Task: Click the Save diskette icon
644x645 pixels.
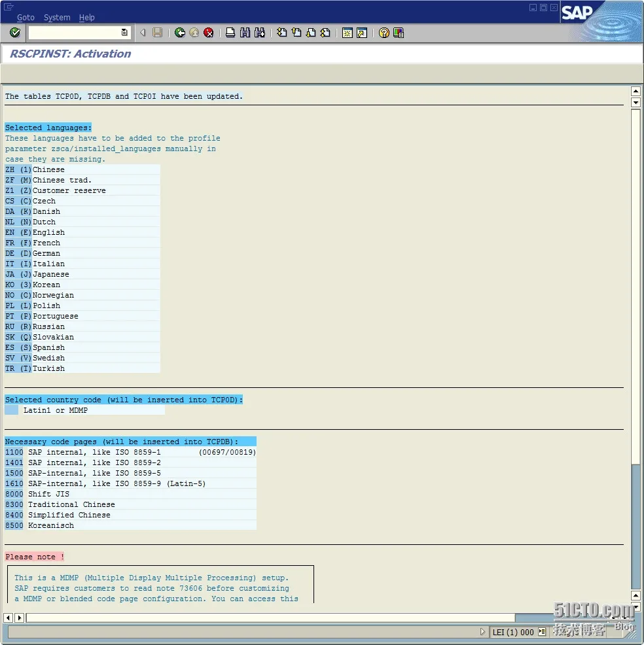Action: click(157, 33)
